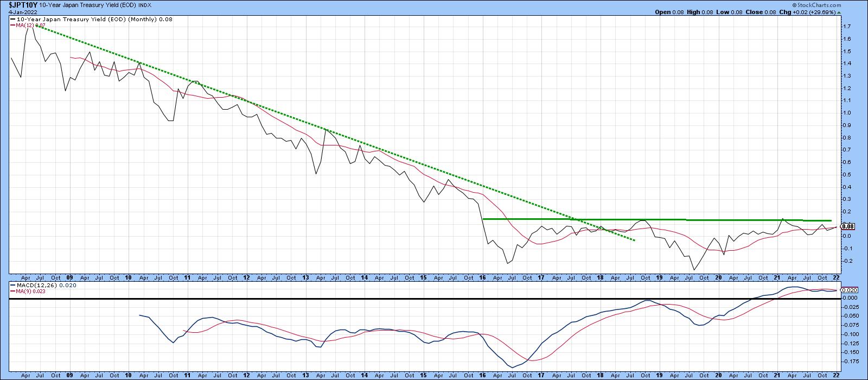Click the 22 year label below the MACD panel
Viewport: 868px width, 380px height.
(x=835, y=376)
